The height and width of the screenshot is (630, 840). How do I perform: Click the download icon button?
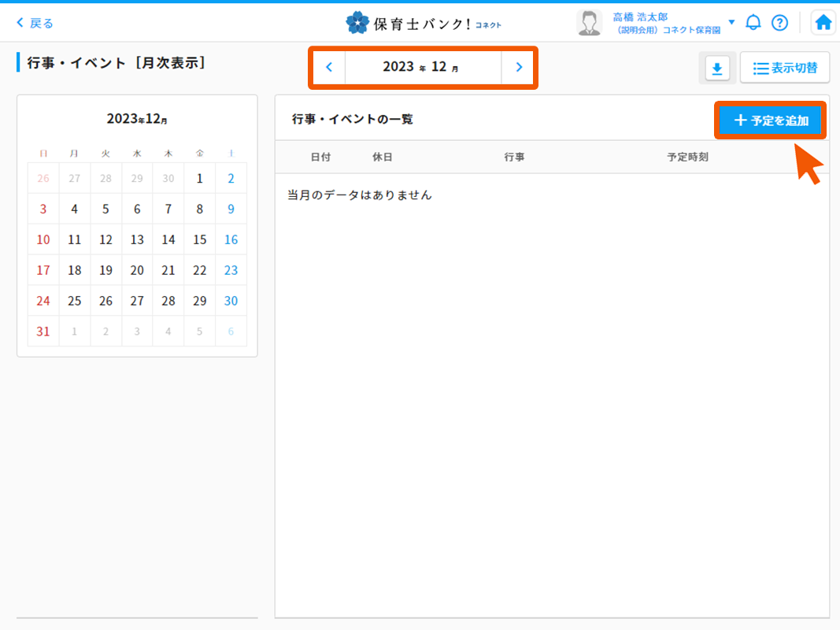[716, 69]
